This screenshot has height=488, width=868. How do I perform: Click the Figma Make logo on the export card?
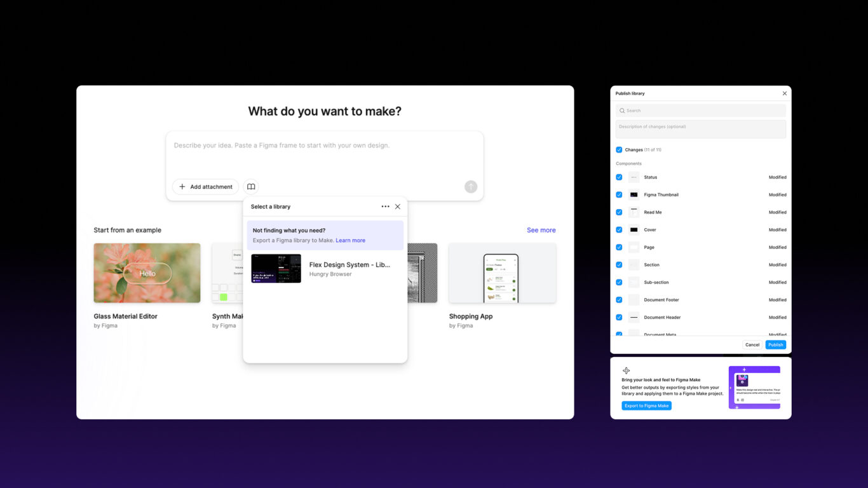pyautogui.click(x=627, y=370)
